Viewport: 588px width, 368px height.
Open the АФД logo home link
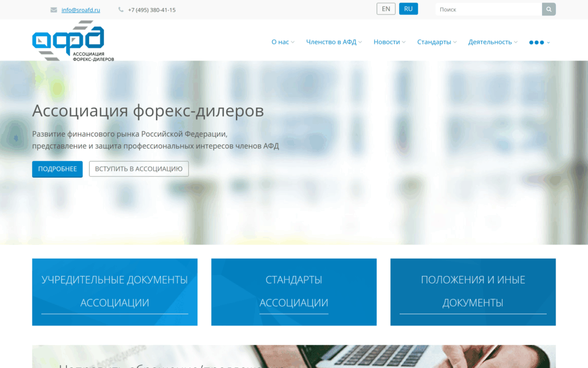pos(73,41)
